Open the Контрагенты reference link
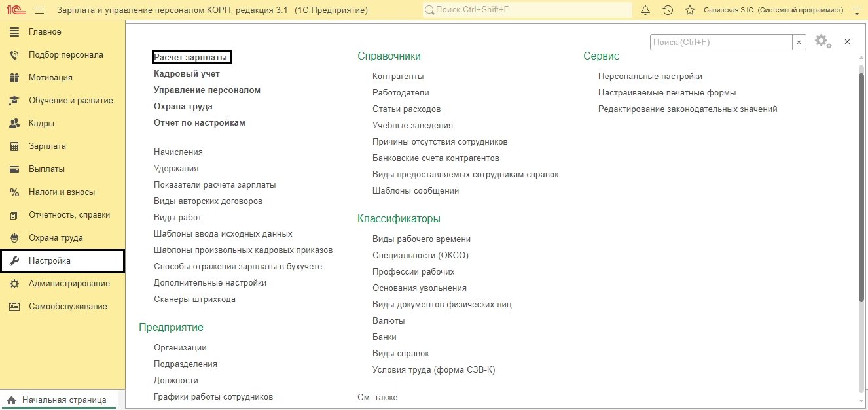Image resolution: width=868 pixels, height=410 pixels. pyautogui.click(x=398, y=77)
